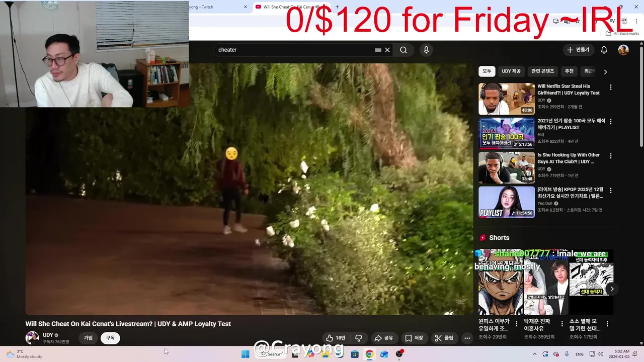This screenshot has height=362, width=644.
Task: Open Chrome three-dot menu
Action: pyautogui.click(x=635, y=21)
